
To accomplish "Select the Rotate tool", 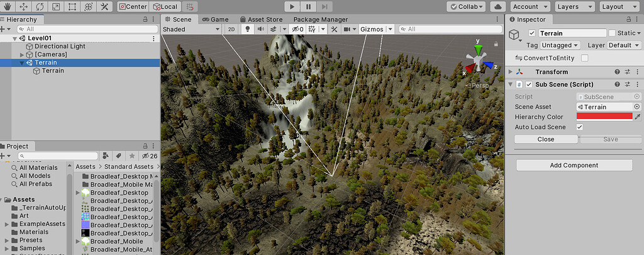I will (x=40, y=6).
